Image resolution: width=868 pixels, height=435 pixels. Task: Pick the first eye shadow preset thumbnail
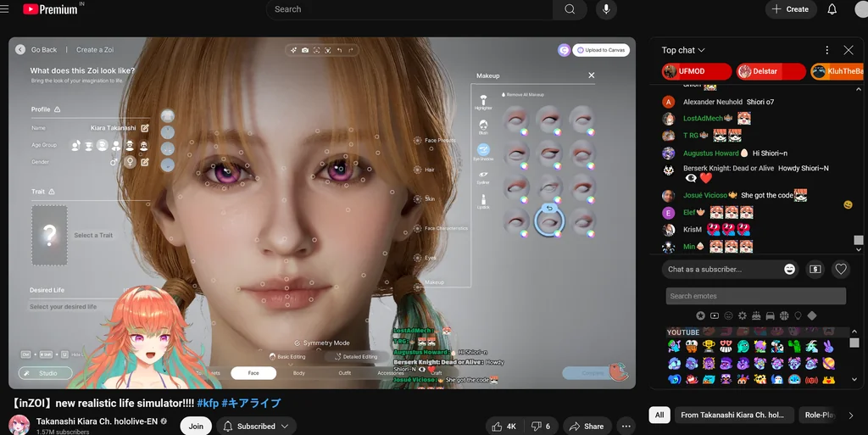[516, 120]
